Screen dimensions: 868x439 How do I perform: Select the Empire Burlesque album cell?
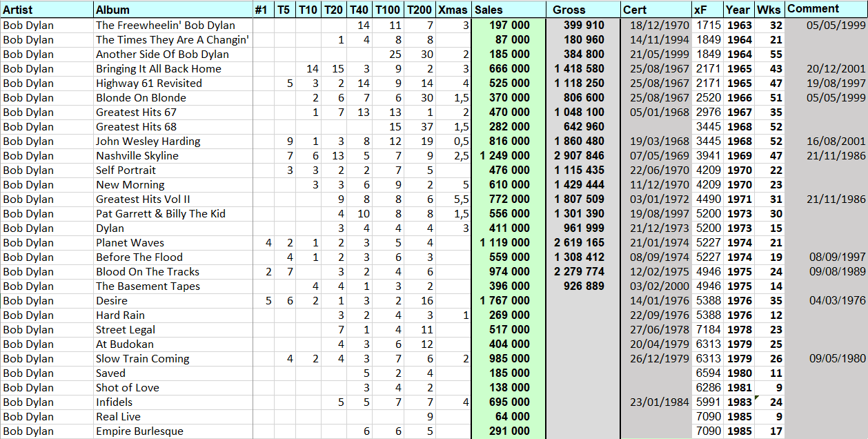(x=173, y=431)
